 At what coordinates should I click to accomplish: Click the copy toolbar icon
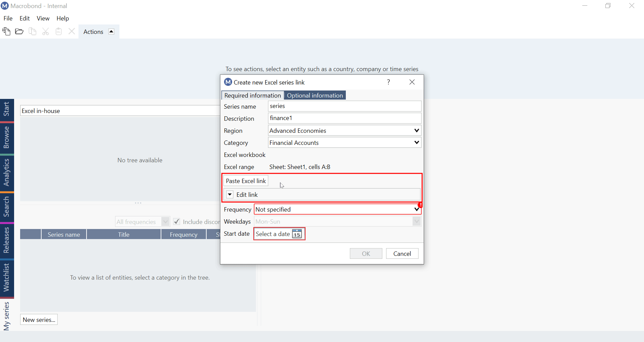click(33, 32)
